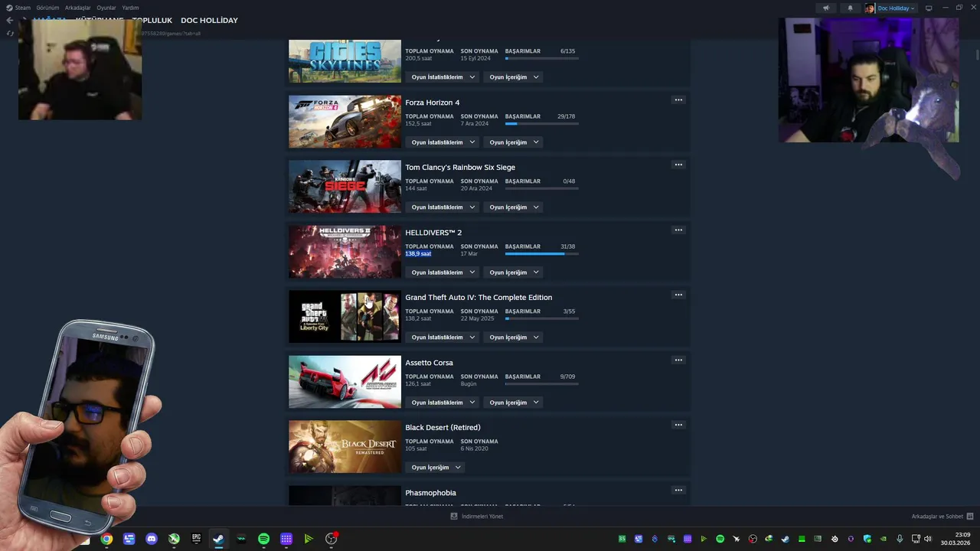980x551 pixels.
Task: Open the Görünüm menu
Action: point(47,8)
